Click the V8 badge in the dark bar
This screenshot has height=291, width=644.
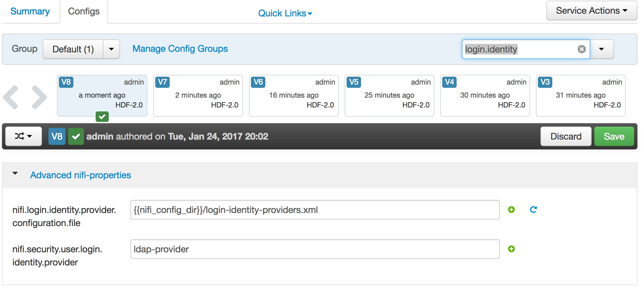tap(57, 136)
